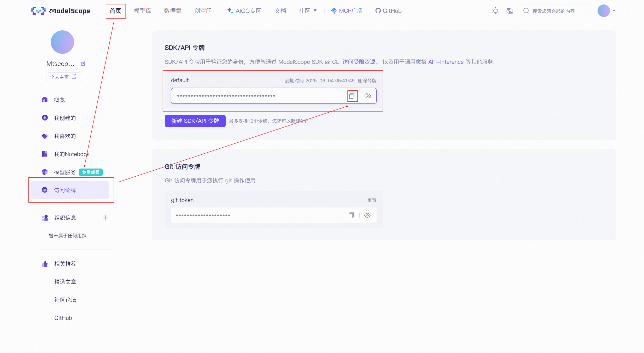
Task: Toggle the light/dark theme icon
Action: (495, 11)
